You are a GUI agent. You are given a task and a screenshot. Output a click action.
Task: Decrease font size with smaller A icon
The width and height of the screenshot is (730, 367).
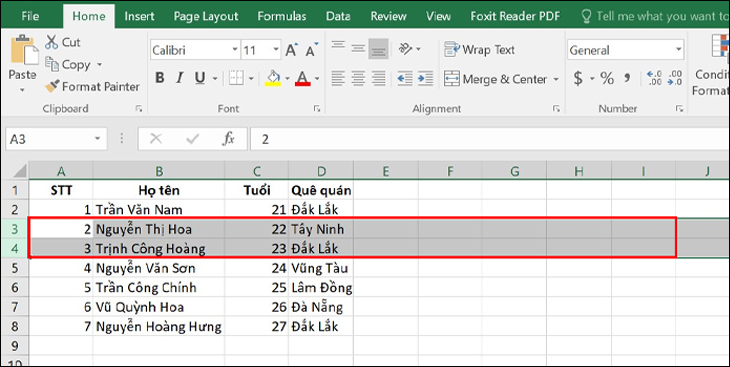[x=311, y=50]
